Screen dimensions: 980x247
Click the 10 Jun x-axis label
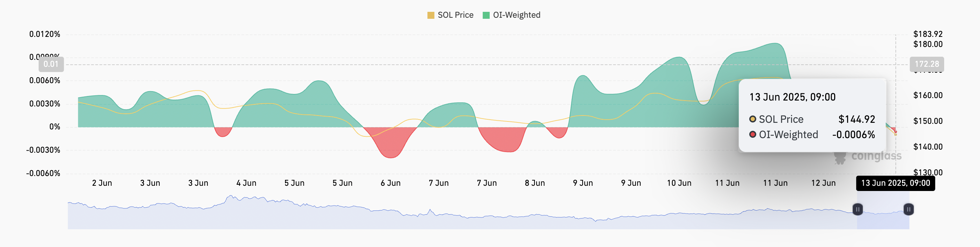(x=679, y=183)
